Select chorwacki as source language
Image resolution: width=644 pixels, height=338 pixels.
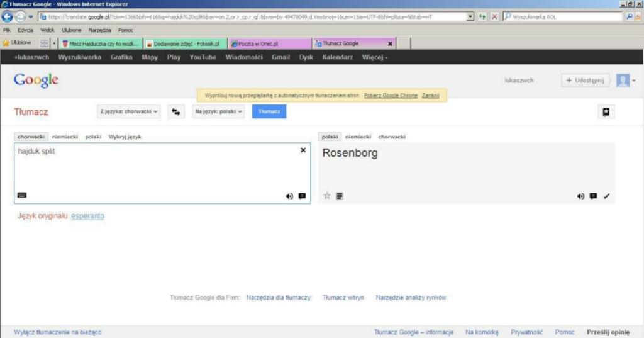(31, 137)
